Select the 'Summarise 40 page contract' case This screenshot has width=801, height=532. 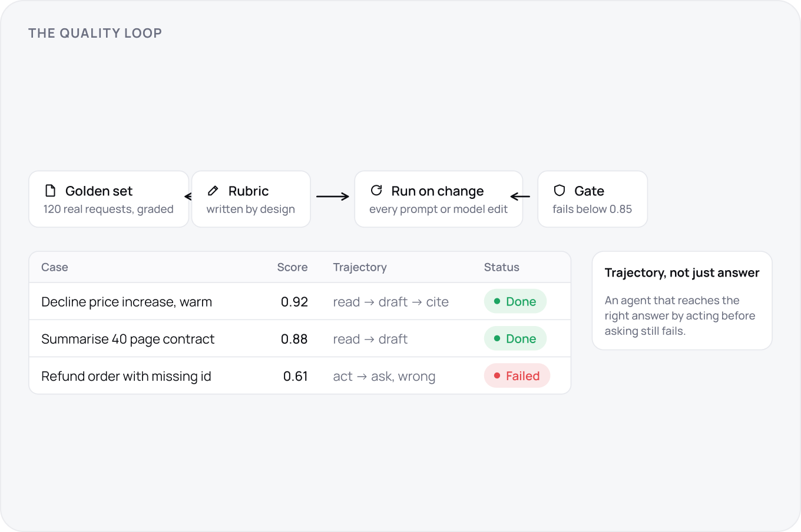[x=128, y=339]
